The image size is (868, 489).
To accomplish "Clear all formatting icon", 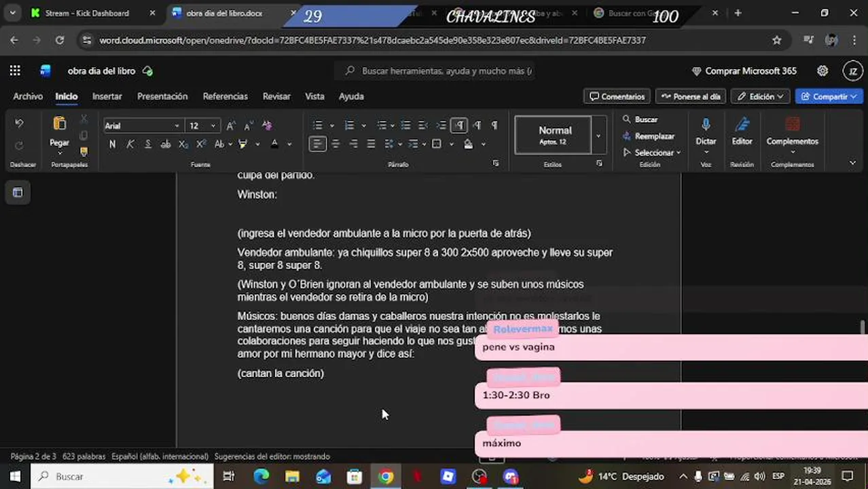I will (x=267, y=126).
